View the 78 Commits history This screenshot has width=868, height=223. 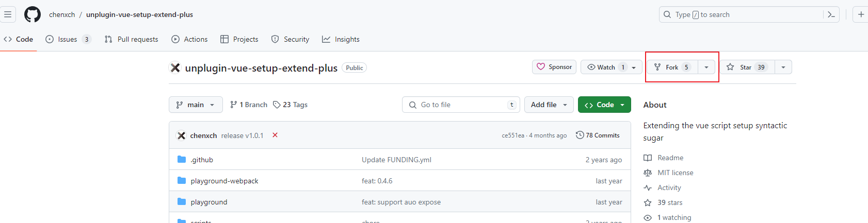[598, 135]
